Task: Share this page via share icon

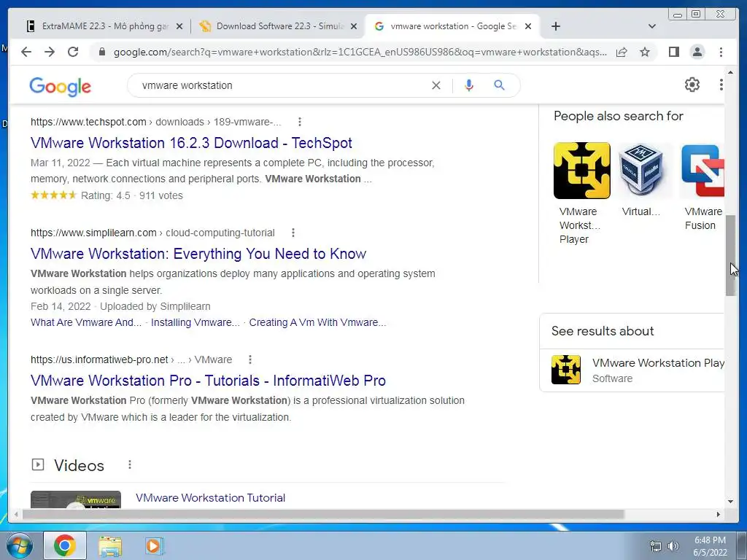Action: click(x=622, y=52)
